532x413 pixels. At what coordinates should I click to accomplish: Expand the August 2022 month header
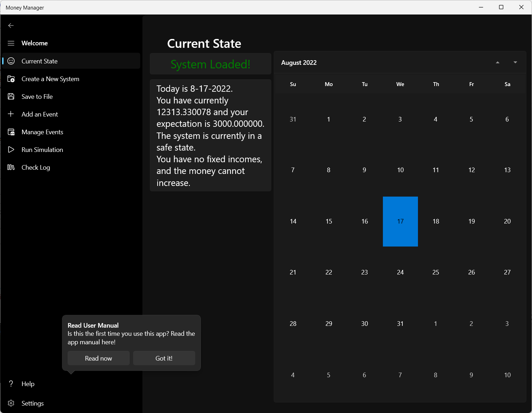(299, 63)
